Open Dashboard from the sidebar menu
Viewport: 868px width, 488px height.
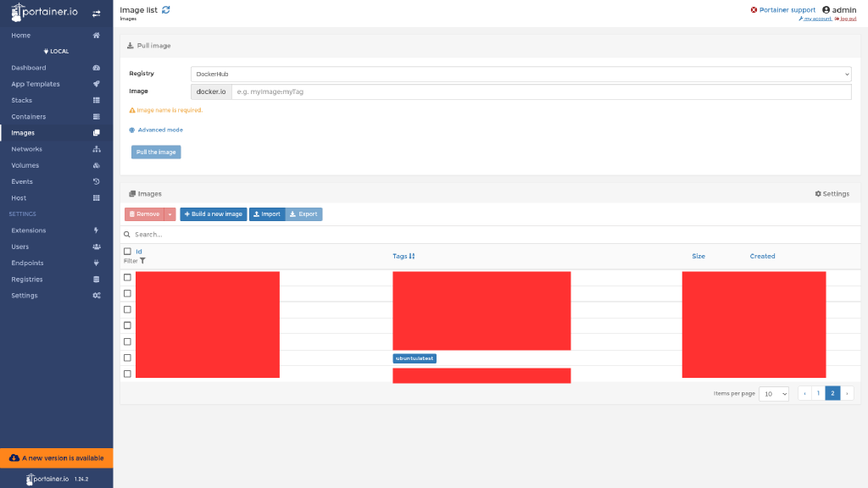coord(28,67)
